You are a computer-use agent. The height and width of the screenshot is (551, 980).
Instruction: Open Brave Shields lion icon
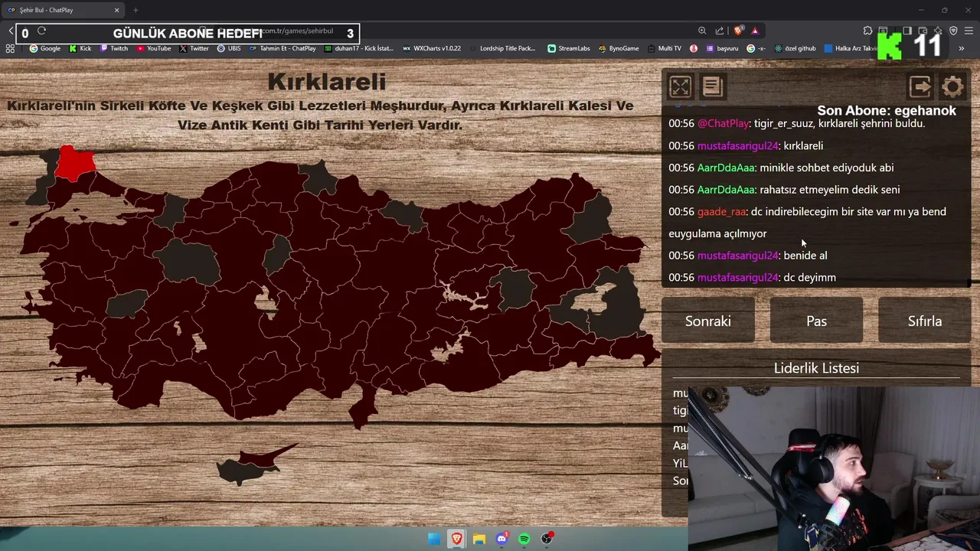pyautogui.click(x=738, y=31)
